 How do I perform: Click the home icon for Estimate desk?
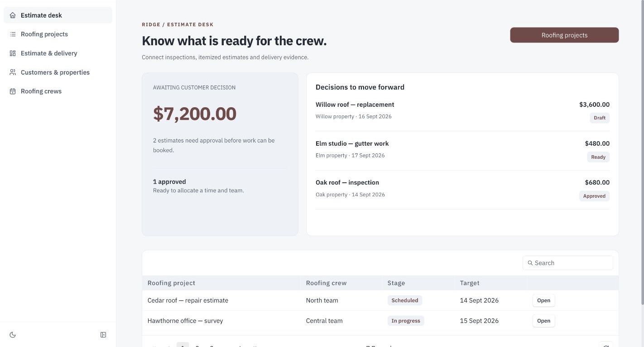[x=13, y=15]
